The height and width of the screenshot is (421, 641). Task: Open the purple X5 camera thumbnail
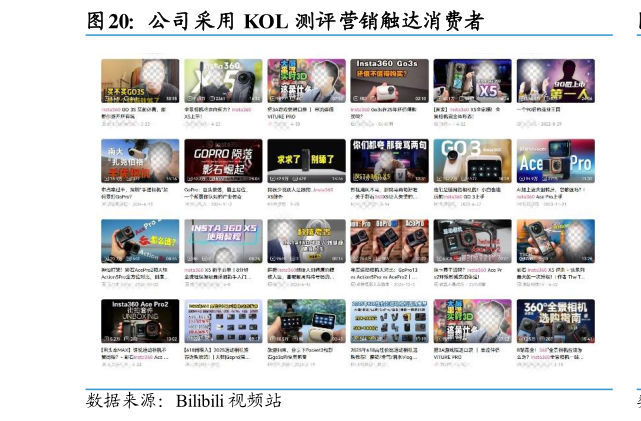tap(473, 81)
